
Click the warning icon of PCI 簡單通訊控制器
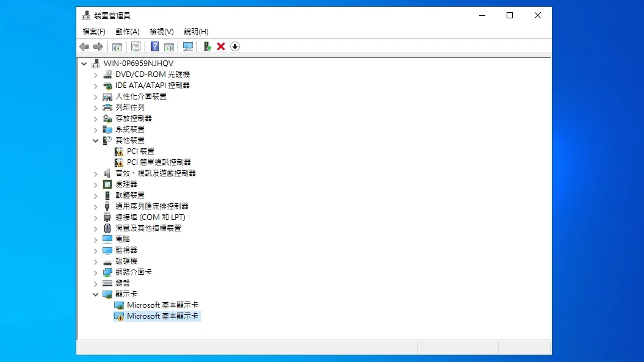click(x=118, y=162)
